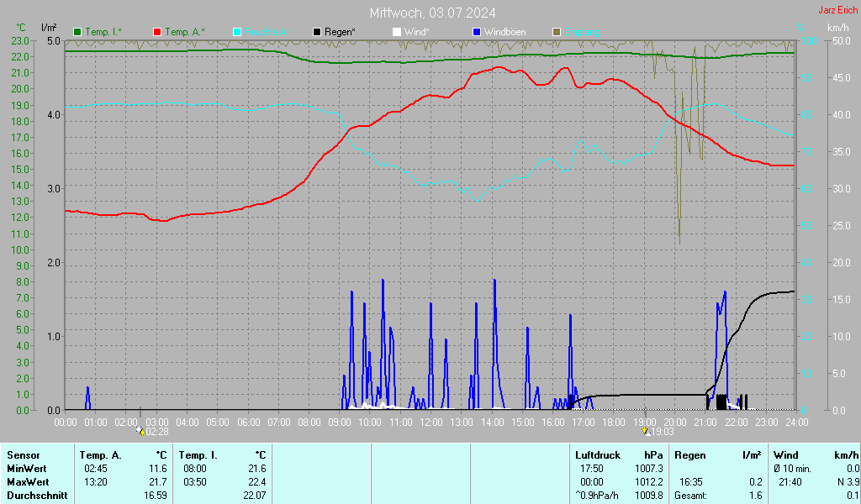Click the red Temp. A. legend swatch
Screen dimensions: 861x504
pos(157,32)
